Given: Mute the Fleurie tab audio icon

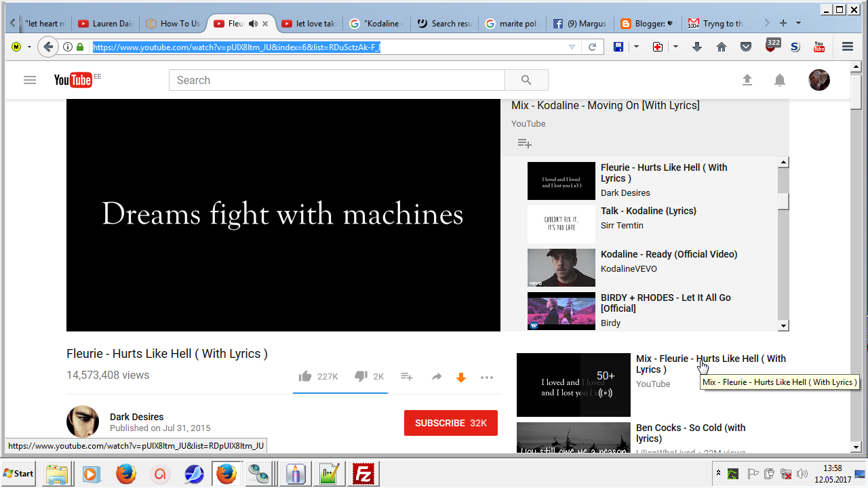Looking at the screenshot, I should [253, 24].
